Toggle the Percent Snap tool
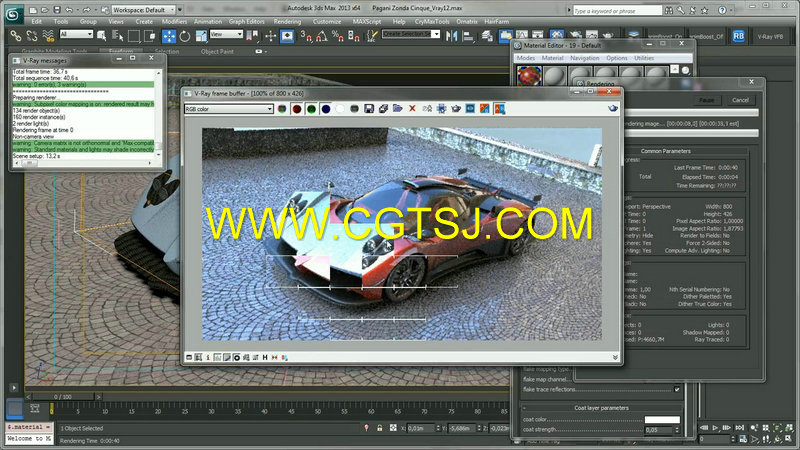Screen dimensions: 800x450 tap(338, 36)
